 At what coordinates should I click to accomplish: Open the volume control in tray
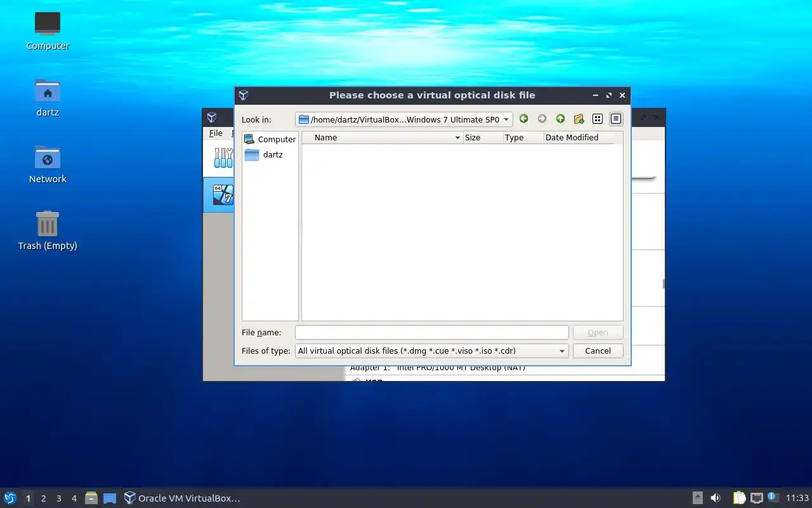[716, 498]
